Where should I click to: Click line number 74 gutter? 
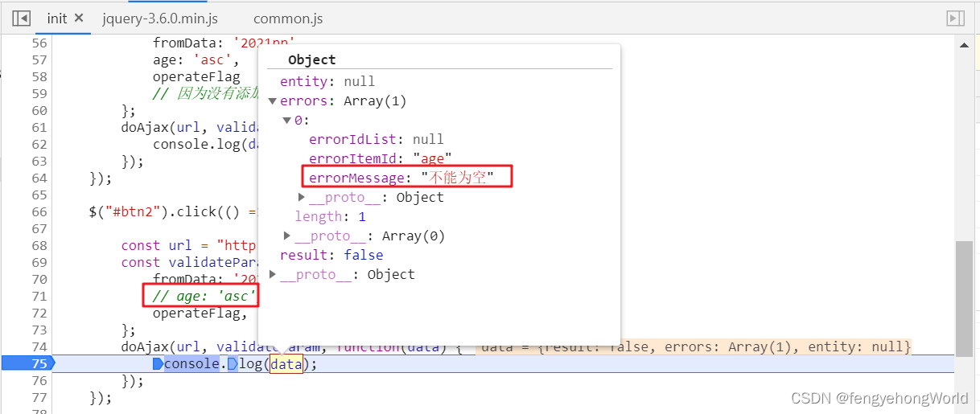[x=39, y=346]
